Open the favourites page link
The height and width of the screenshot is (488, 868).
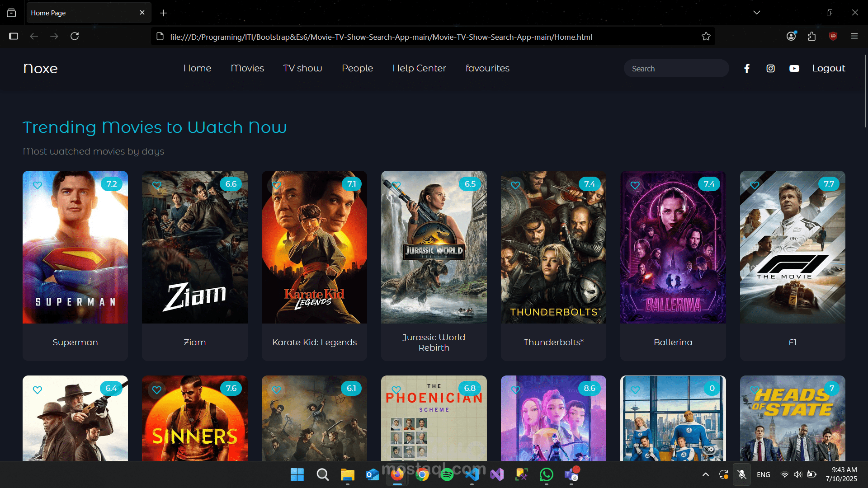487,68
